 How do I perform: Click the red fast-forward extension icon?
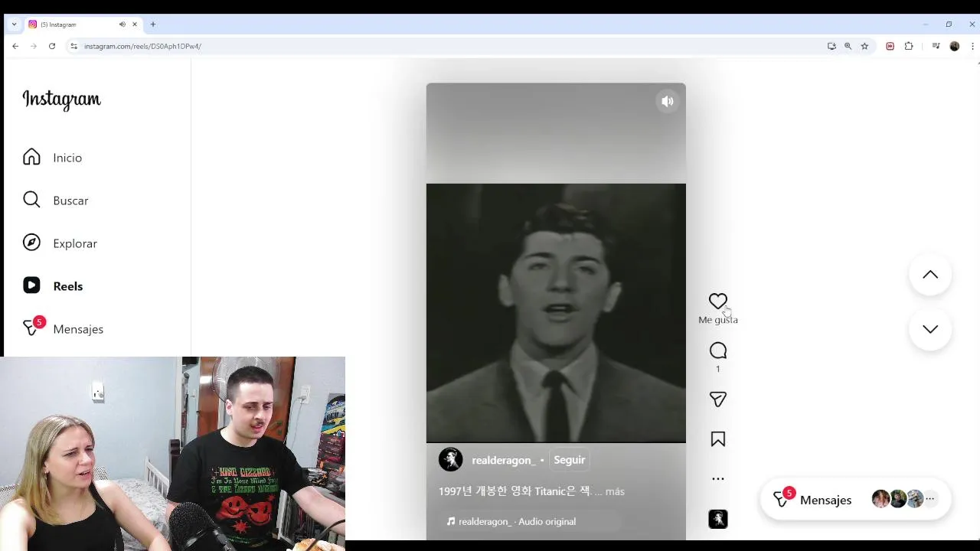point(890,46)
